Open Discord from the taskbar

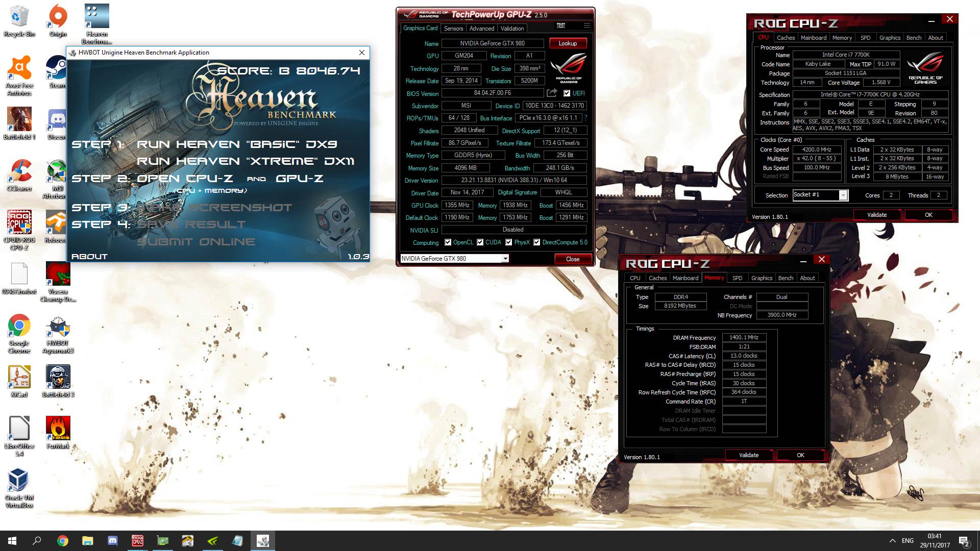112,541
